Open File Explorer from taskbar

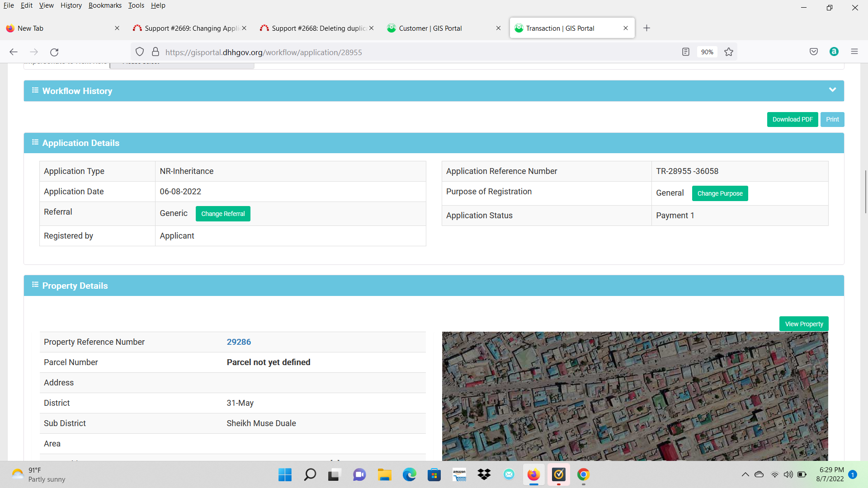coord(384,474)
